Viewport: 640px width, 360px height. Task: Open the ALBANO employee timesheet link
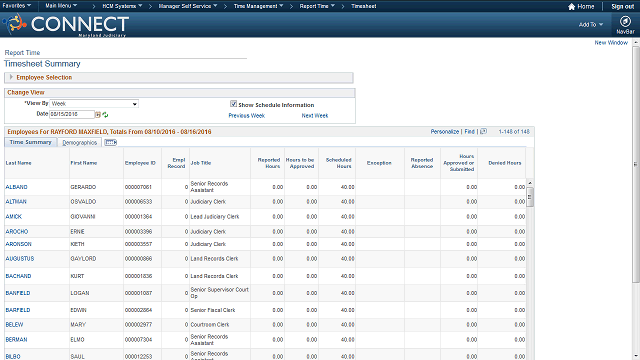pos(16,187)
